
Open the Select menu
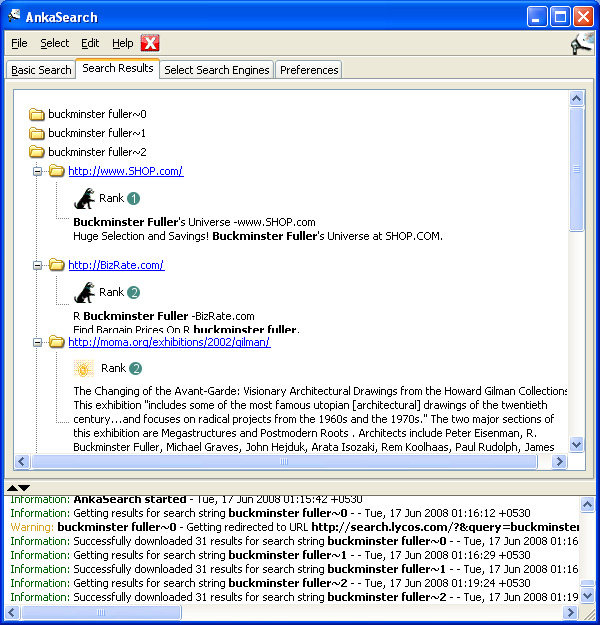pyautogui.click(x=54, y=43)
